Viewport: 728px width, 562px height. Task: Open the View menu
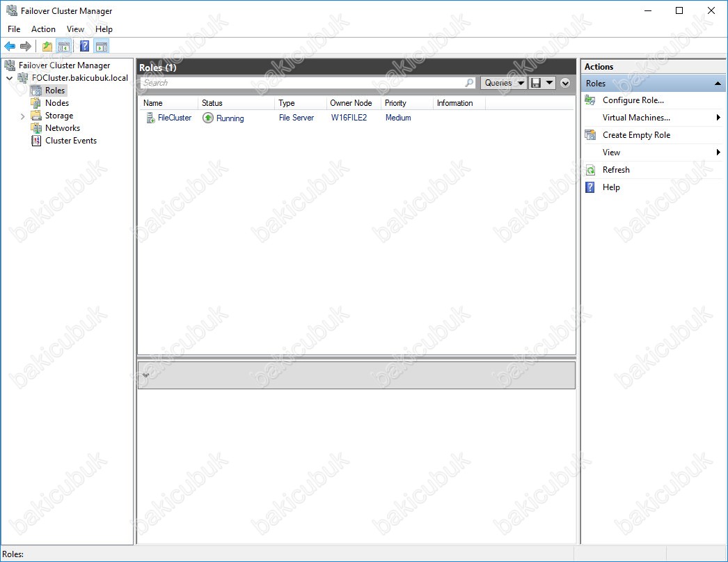pyautogui.click(x=75, y=29)
